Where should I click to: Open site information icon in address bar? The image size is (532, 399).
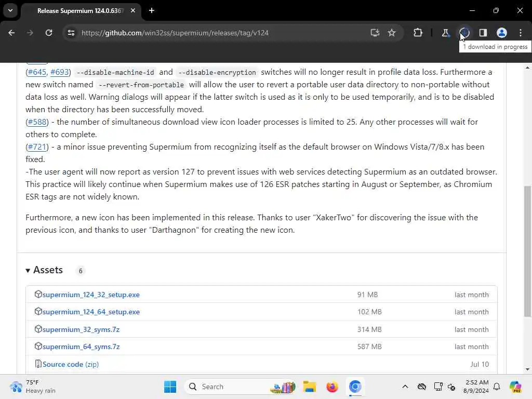[x=71, y=33]
